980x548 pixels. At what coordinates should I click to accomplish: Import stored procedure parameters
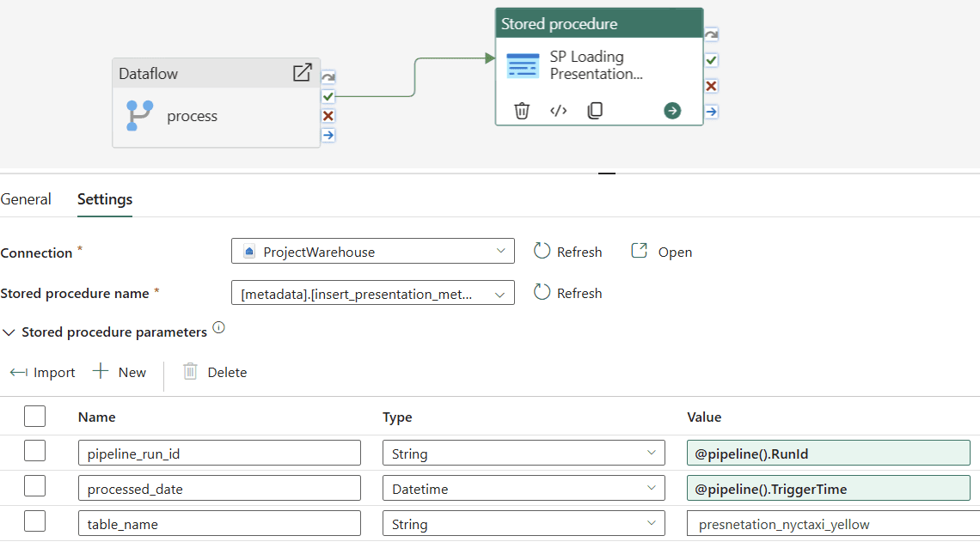[42, 373]
